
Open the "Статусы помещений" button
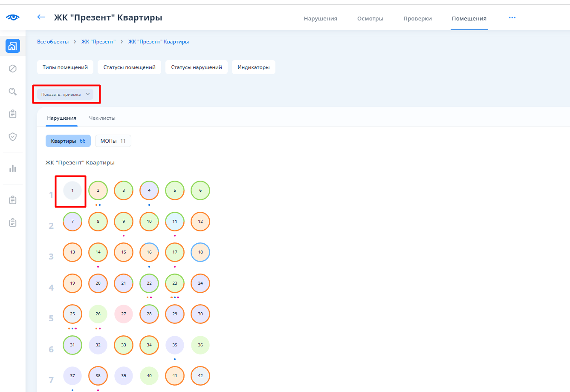point(130,67)
